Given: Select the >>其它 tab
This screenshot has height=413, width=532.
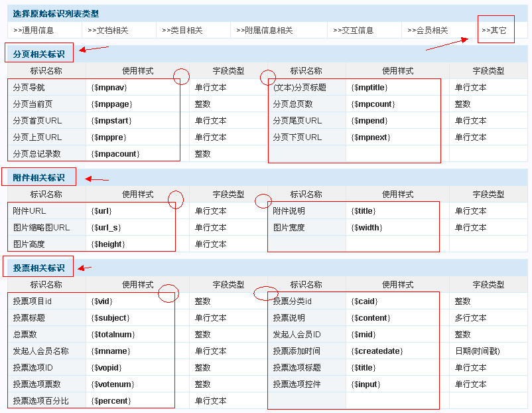Looking at the screenshot, I should pyautogui.click(x=494, y=31).
